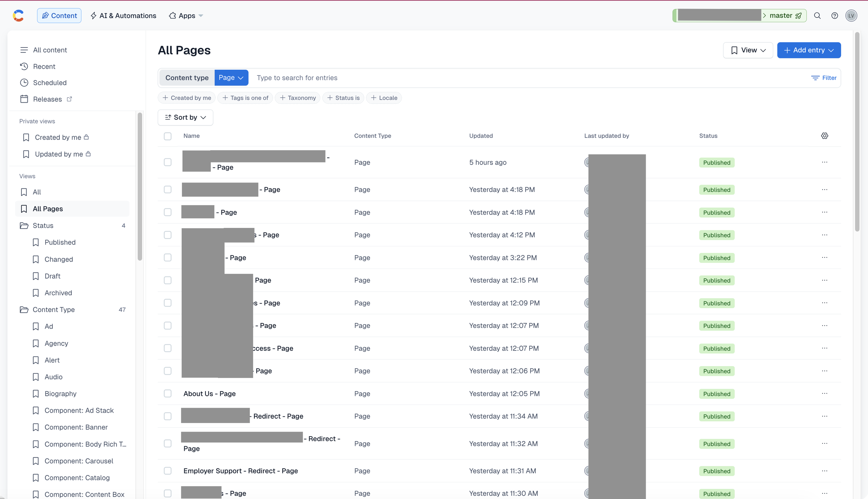The image size is (868, 499).
Task: Click the table column settings gear icon
Action: click(x=824, y=136)
